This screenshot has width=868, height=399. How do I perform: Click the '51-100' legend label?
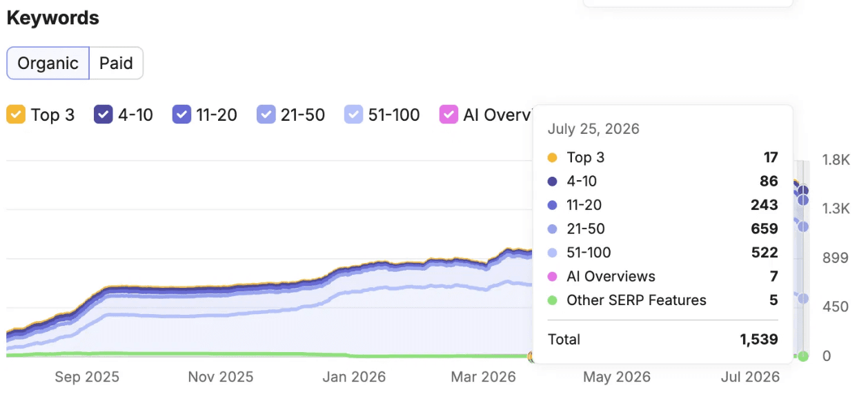[x=394, y=115]
